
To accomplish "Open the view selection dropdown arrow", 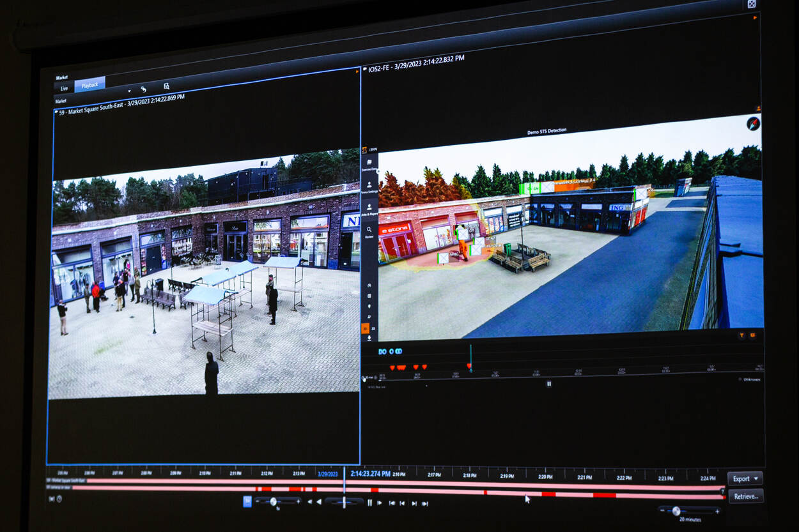I will tap(129, 91).
